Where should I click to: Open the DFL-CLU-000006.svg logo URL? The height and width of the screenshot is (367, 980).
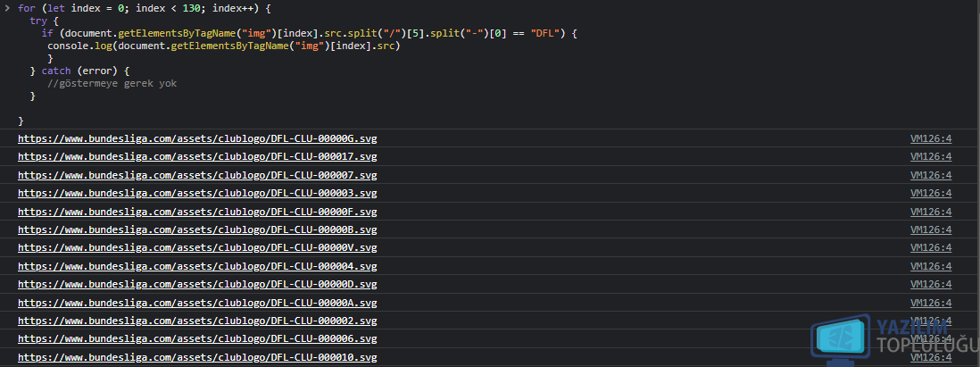[197, 338]
